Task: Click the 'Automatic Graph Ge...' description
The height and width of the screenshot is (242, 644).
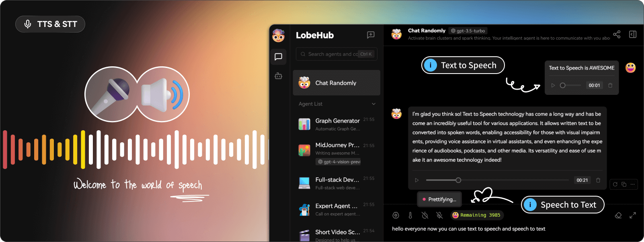Action: click(338, 129)
